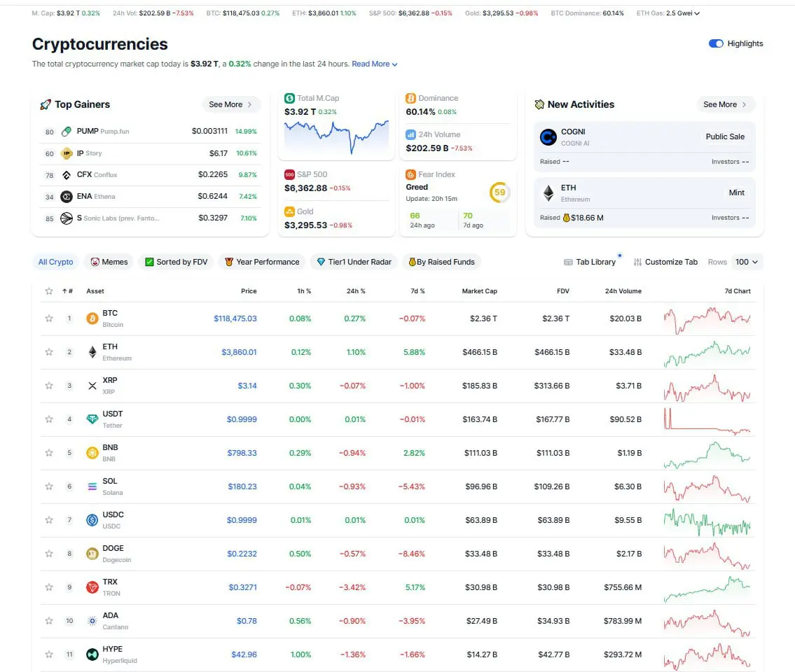Click the Fear Index gauge showing 59
Image resolution: width=795 pixels, height=672 pixels.
tap(499, 192)
